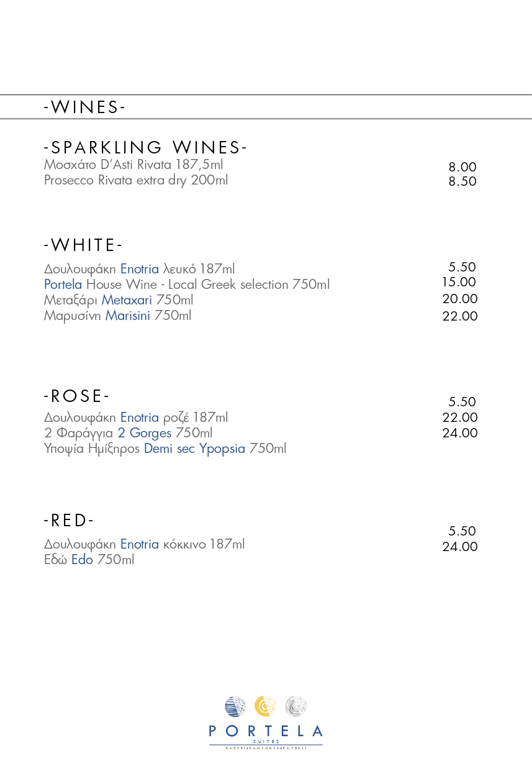Click the PORTELA Suites wordmark
532x771 pixels.
266,736
